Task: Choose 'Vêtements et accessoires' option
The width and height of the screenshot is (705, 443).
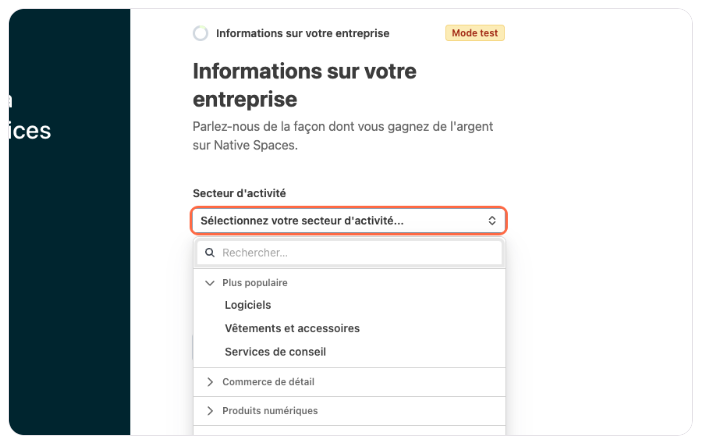Action: pos(292,328)
